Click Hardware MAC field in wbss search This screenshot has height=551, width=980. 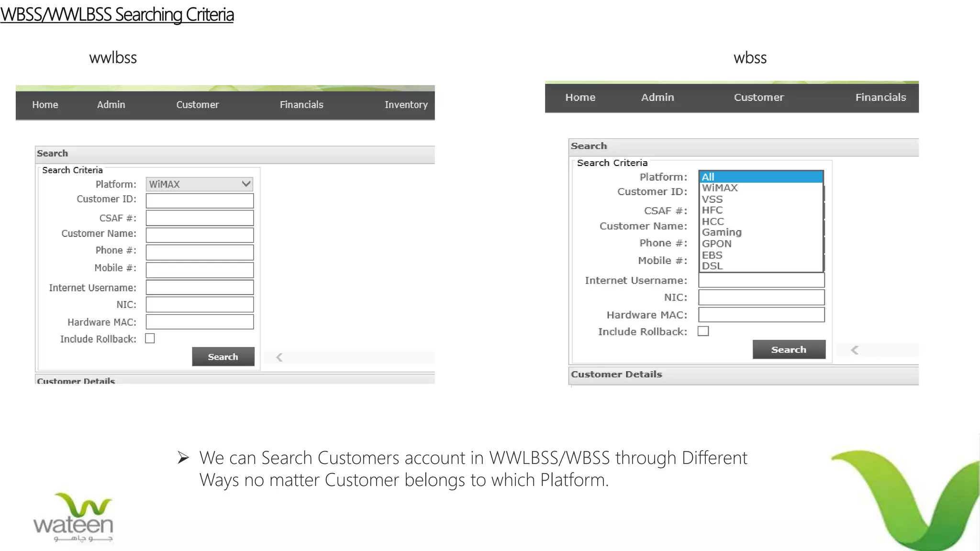point(761,315)
